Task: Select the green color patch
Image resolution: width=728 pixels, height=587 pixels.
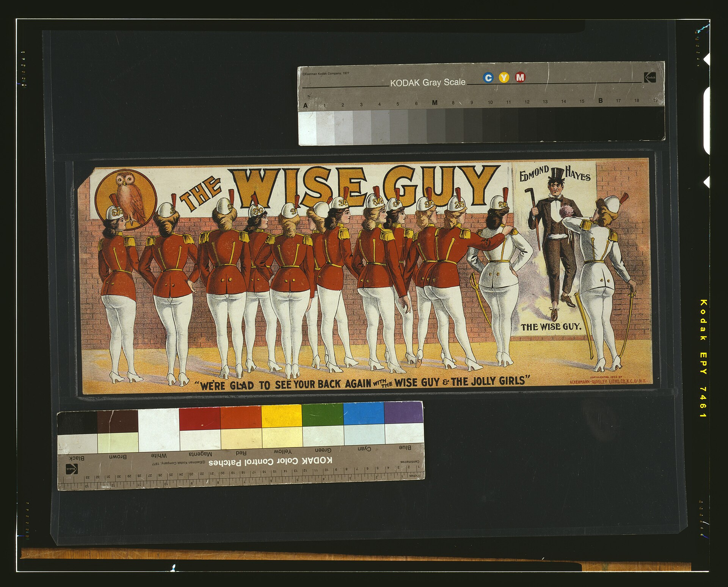Action: click(x=323, y=415)
